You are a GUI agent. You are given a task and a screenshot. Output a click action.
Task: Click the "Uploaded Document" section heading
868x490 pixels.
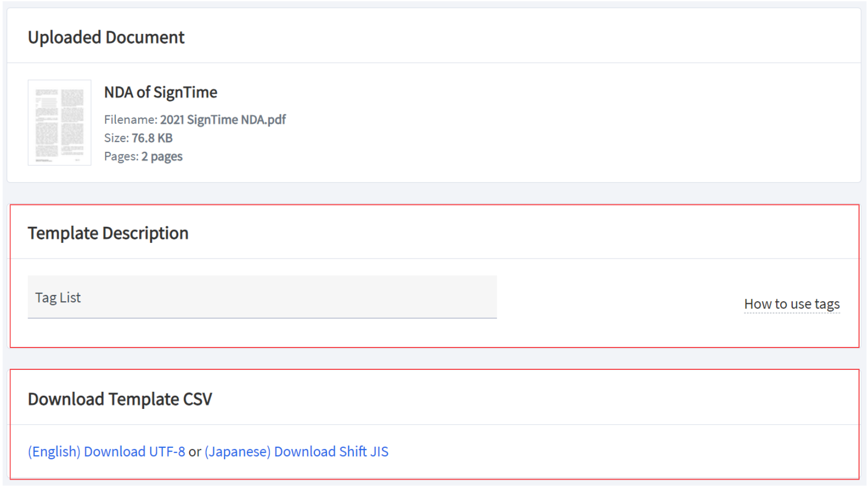[x=106, y=37]
